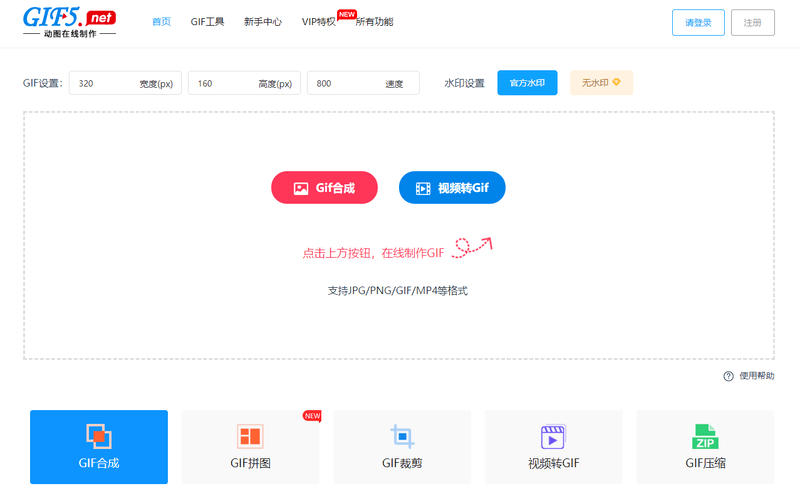Click the GIF压缩 ZIP file icon
The width and height of the screenshot is (800, 491).
coord(705,436)
